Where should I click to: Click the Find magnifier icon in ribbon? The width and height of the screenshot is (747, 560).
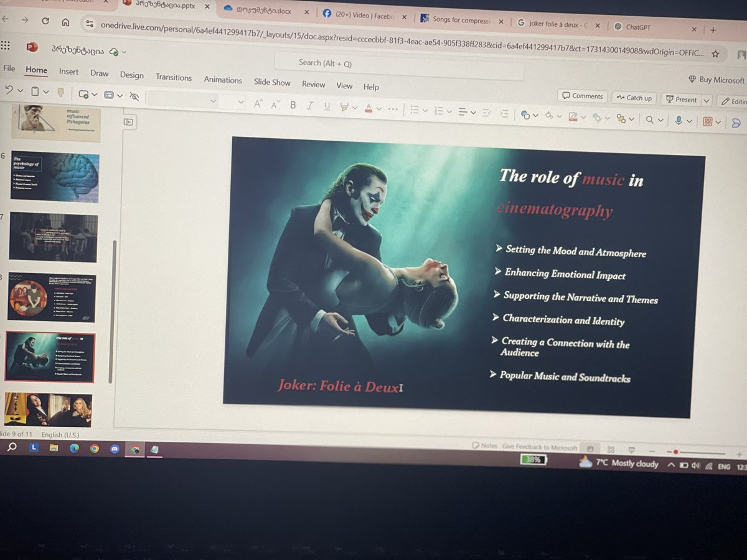(x=650, y=119)
